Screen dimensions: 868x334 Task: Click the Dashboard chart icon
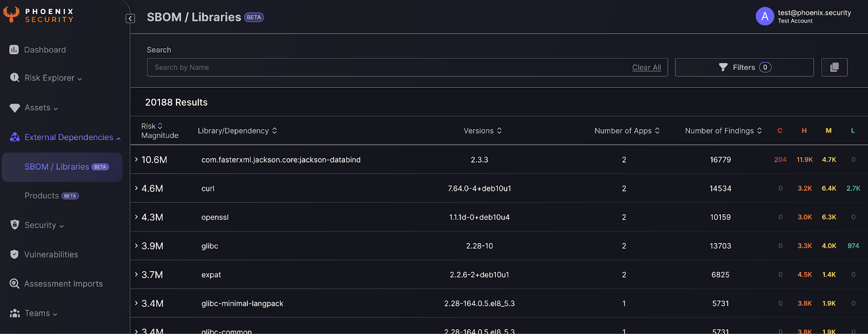(x=14, y=50)
